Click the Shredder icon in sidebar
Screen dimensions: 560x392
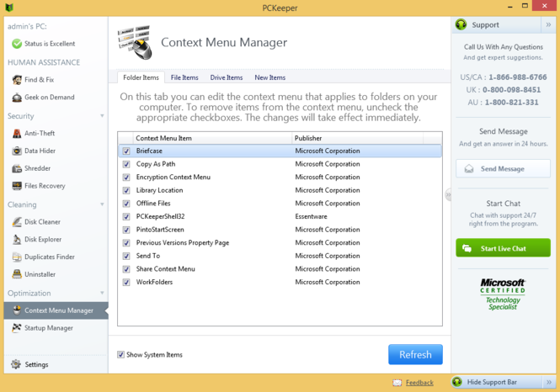tap(17, 168)
